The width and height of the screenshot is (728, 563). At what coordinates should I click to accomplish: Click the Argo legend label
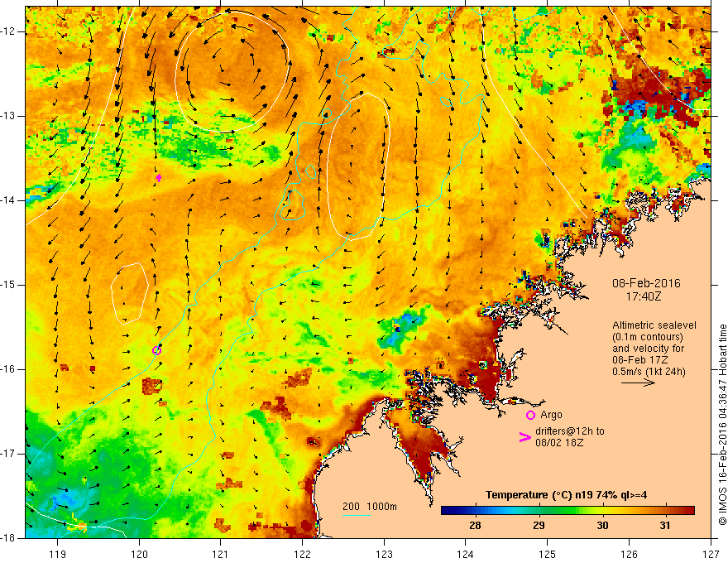pos(551,415)
